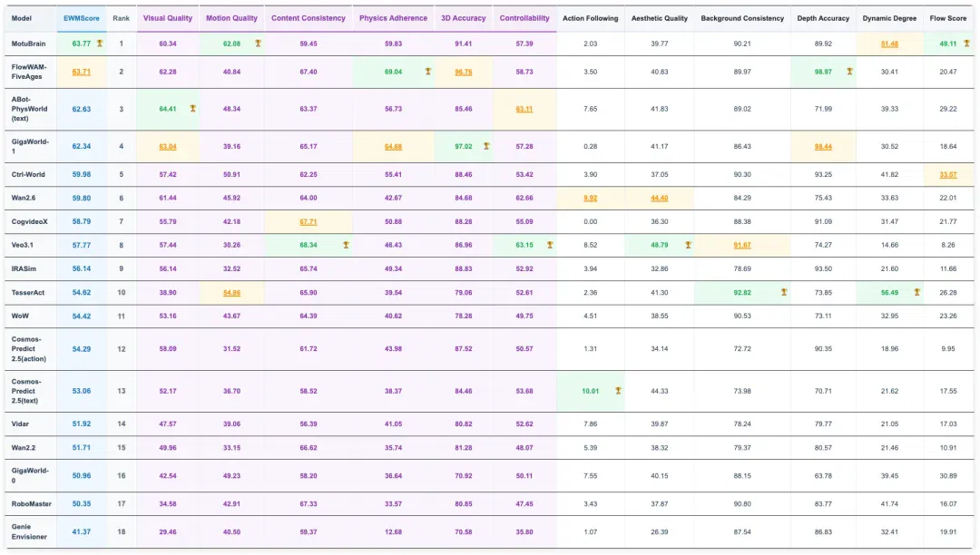This screenshot has width=980, height=555.
Task: Click GigaWorld-1 underlined Depth Accuracy 98.44
Action: click(823, 146)
